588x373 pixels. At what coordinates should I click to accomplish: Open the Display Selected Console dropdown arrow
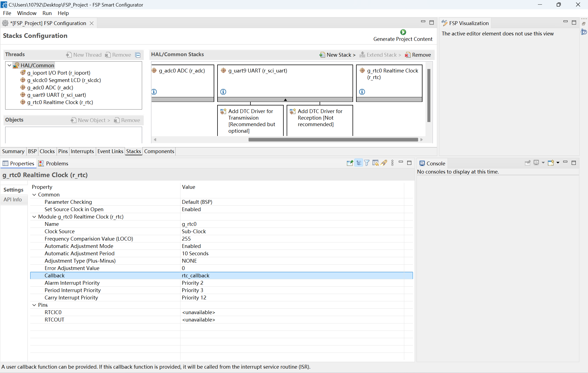(x=543, y=163)
